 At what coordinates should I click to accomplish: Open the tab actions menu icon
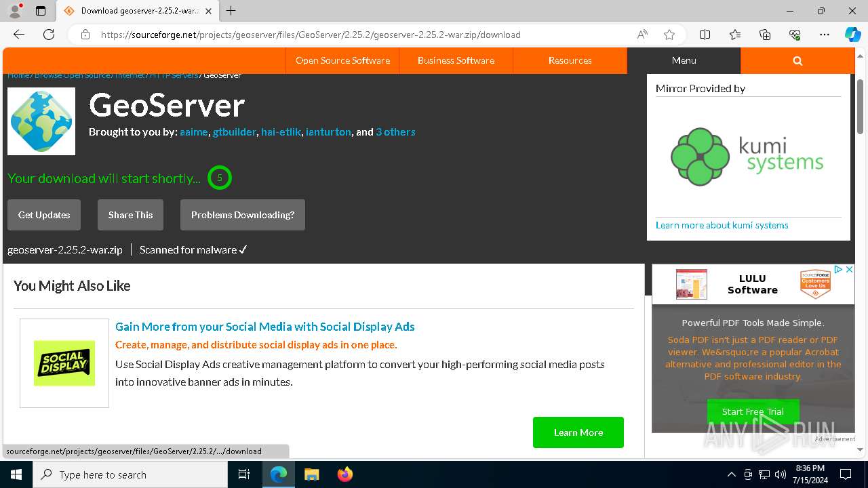(41, 11)
